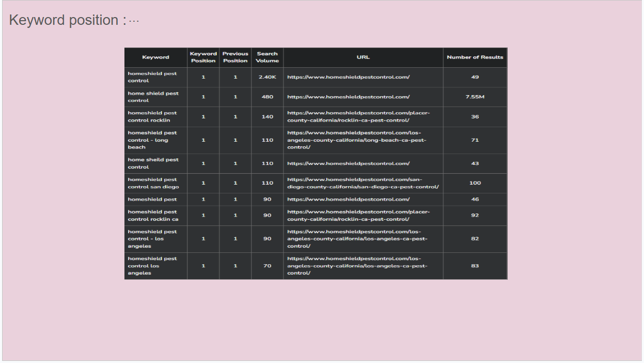Viewport: 644px width, 363px height.
Task: Select the 2.40K search volume cell
Action: click(x=267, y=77)
